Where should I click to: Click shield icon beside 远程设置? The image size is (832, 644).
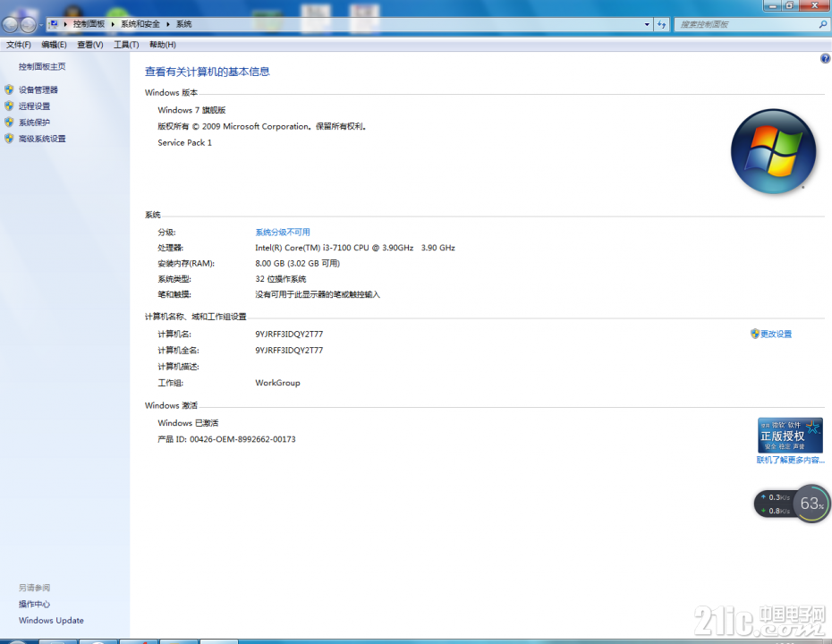9,106
